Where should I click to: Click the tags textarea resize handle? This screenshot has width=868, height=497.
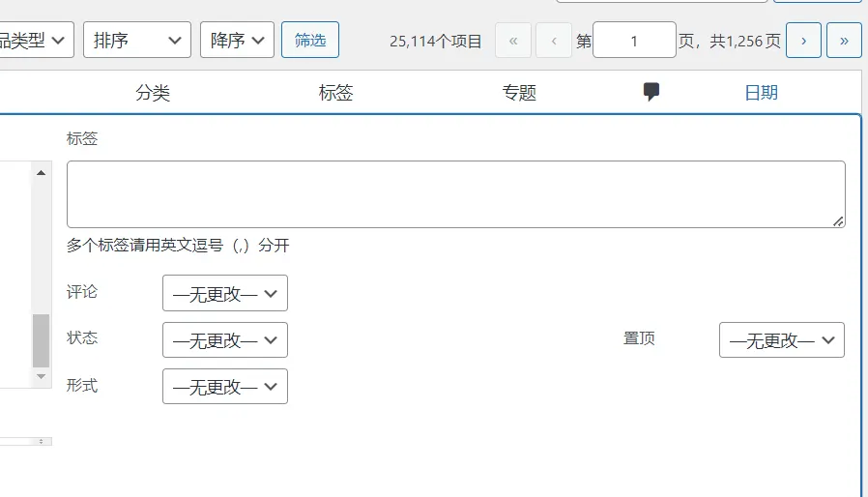[x=838, y=221]
